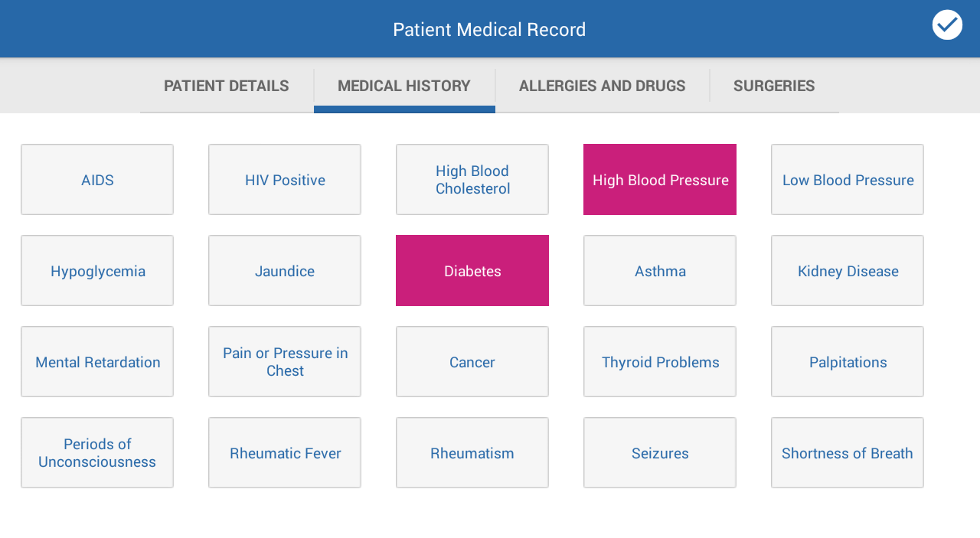
Task: Mark Kidney Disease
Action: (x=848, y=271)
